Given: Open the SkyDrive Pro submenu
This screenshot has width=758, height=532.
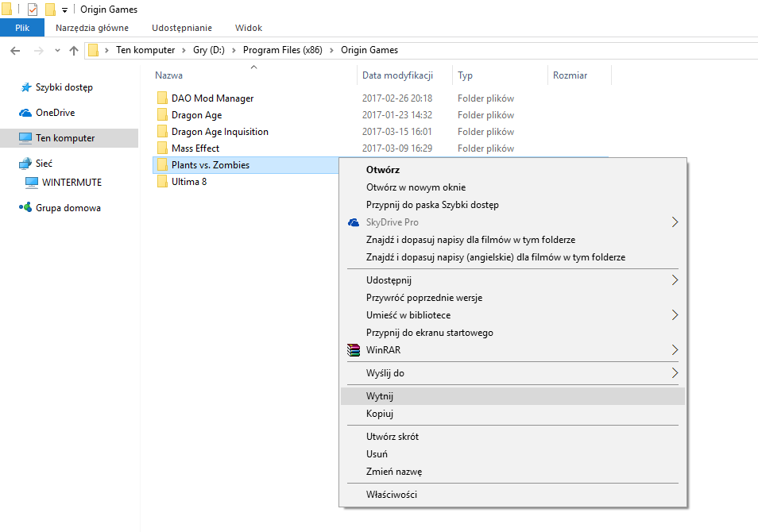Looking at the screenshot, I should pyautogui.click(x=513, y=222).
